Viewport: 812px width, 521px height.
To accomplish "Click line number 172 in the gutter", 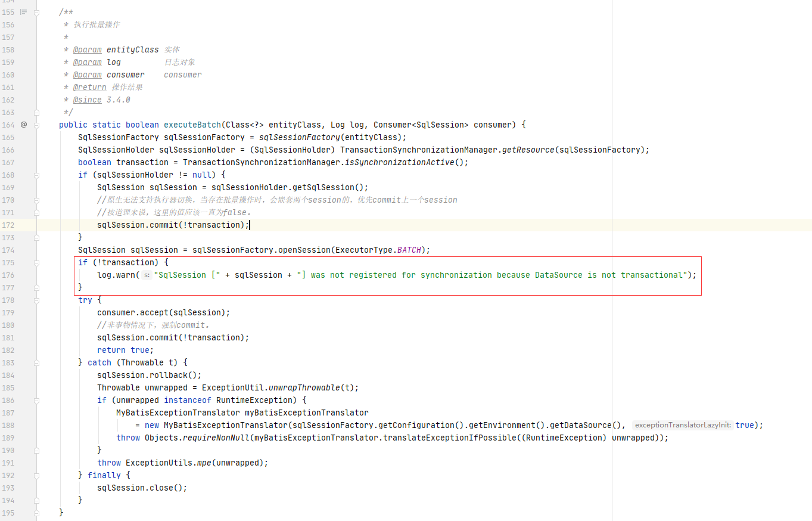I will (8, 225).
